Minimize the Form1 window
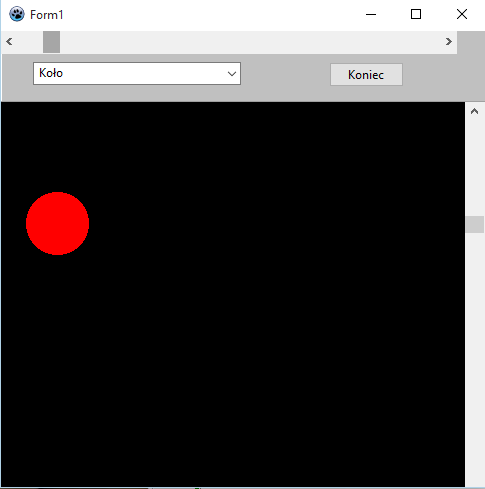 coord(371,14)
